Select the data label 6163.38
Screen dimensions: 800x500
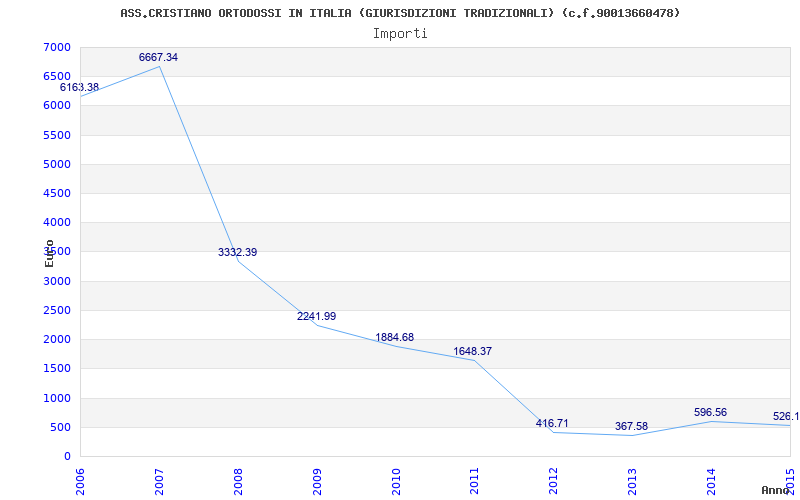point(79,87)
